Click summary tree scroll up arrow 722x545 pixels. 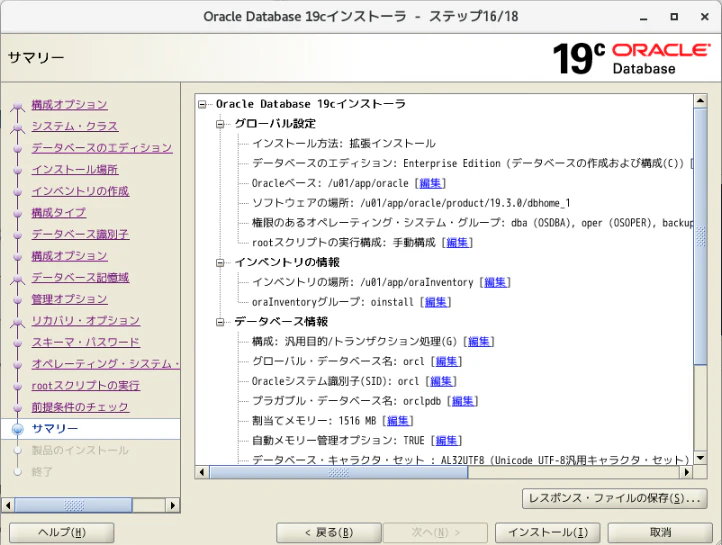(x=700, y=100)
